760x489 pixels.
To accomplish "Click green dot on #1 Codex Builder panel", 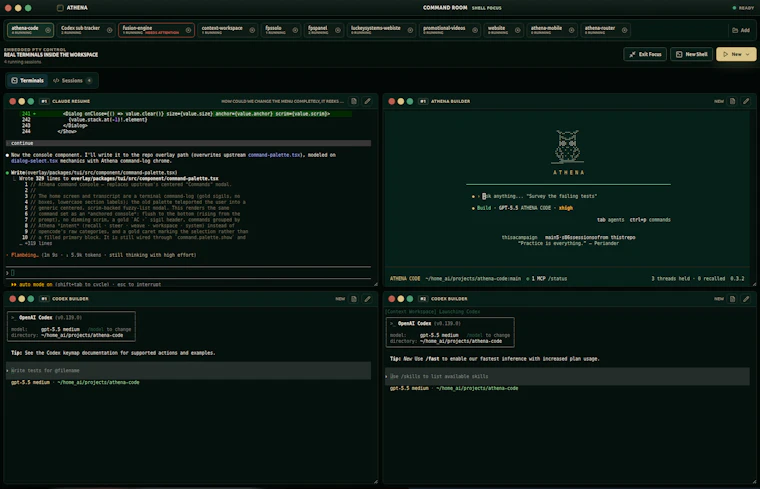I will 31,299.
